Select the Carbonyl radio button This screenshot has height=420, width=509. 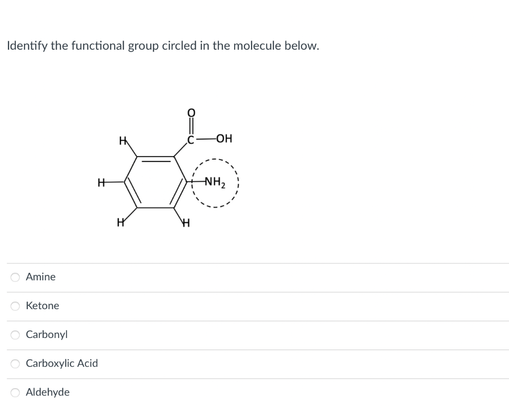pyautogui.click(x=15, y=335)
